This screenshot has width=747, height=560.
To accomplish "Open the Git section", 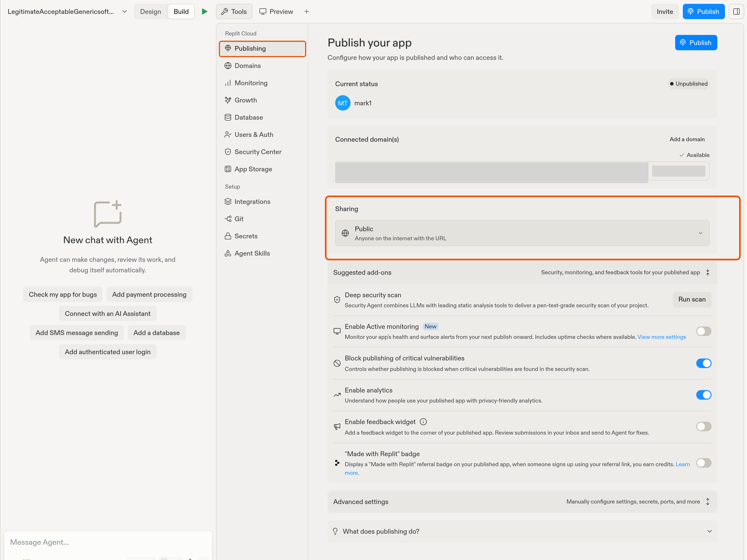I will pyautogui.click(x=262, y=219).
